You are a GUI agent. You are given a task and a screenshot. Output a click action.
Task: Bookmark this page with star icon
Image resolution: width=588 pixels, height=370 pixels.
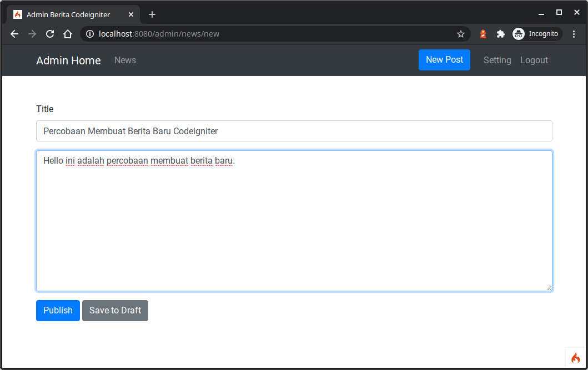point(460,34)
